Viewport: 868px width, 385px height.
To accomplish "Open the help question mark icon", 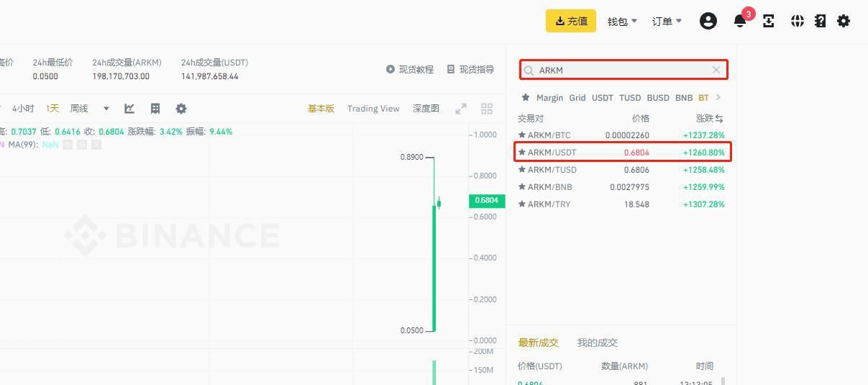I will (x=821, y=21).
